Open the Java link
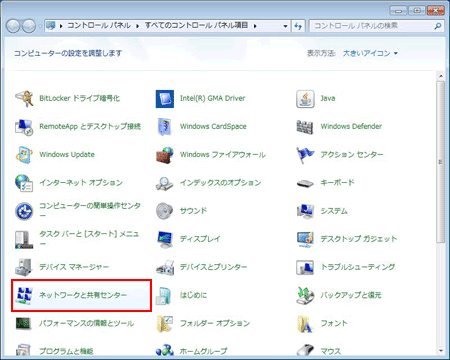Image resolution: width=450 pixels, height=360 pixels. click(328, 98)
